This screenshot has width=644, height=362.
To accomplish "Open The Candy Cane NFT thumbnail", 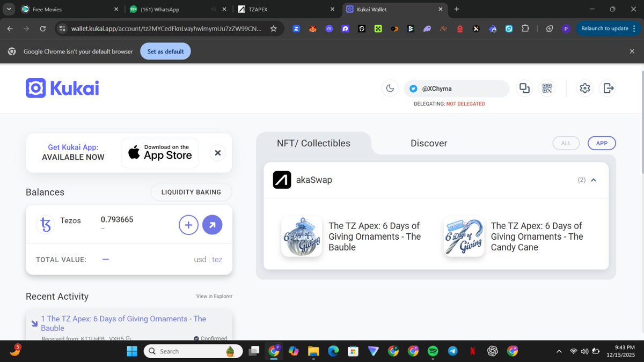I will tap(464, 237).
